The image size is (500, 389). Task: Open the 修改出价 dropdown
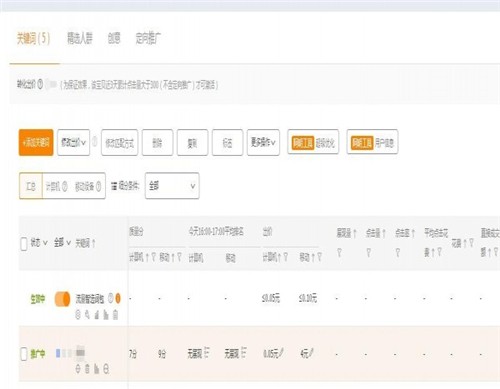pyautogui.click(x=73, y=143)
